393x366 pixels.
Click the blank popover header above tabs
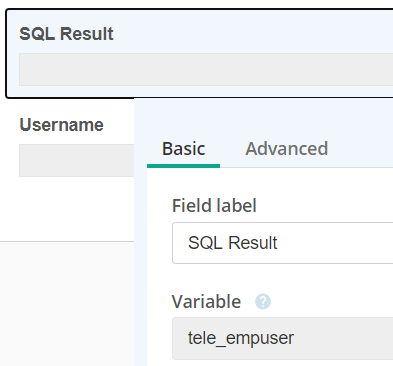click(263, 115)
